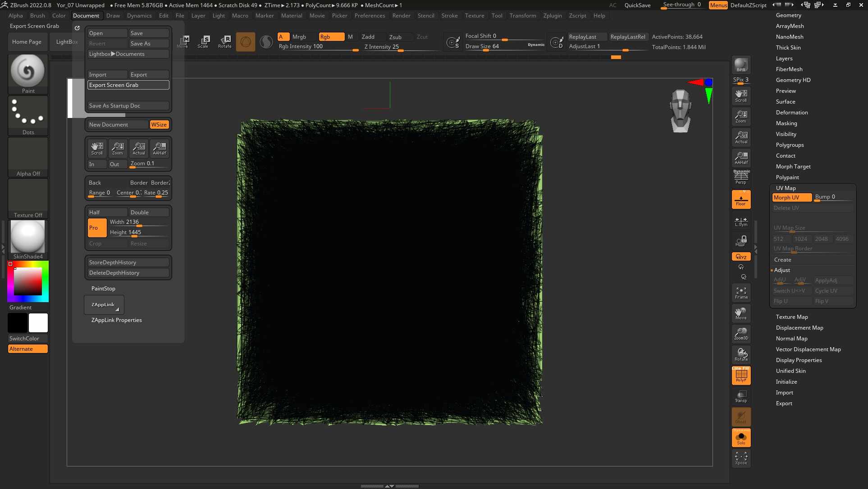The height and width of the screenshot is (489, 868).
Task: Enable the Zadd sculpting mode
Action: 368,36
